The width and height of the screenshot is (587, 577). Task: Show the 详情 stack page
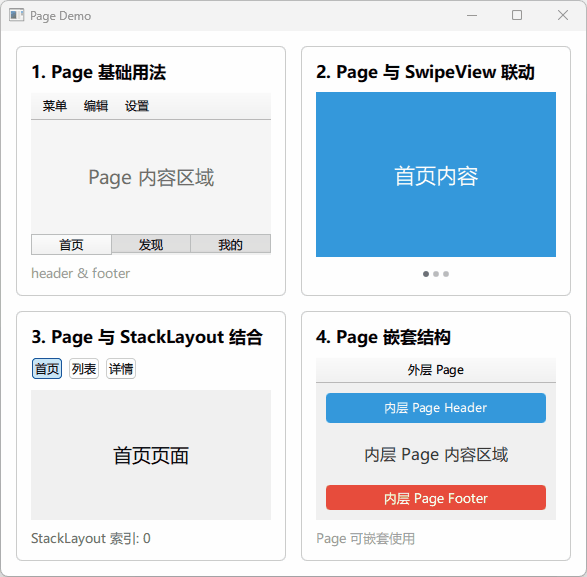pyautogui.click(x=121, y=369)
